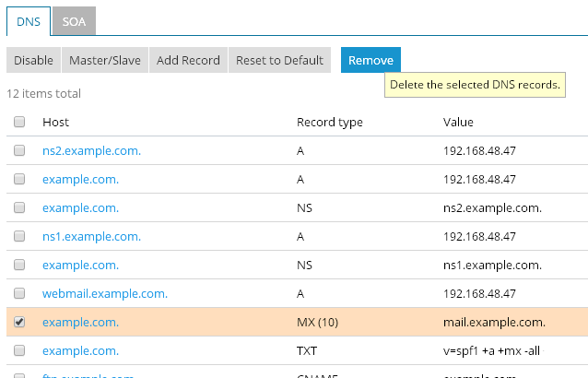Select the DNS tab
Screen dimensions: 588x378
point(28,19)
